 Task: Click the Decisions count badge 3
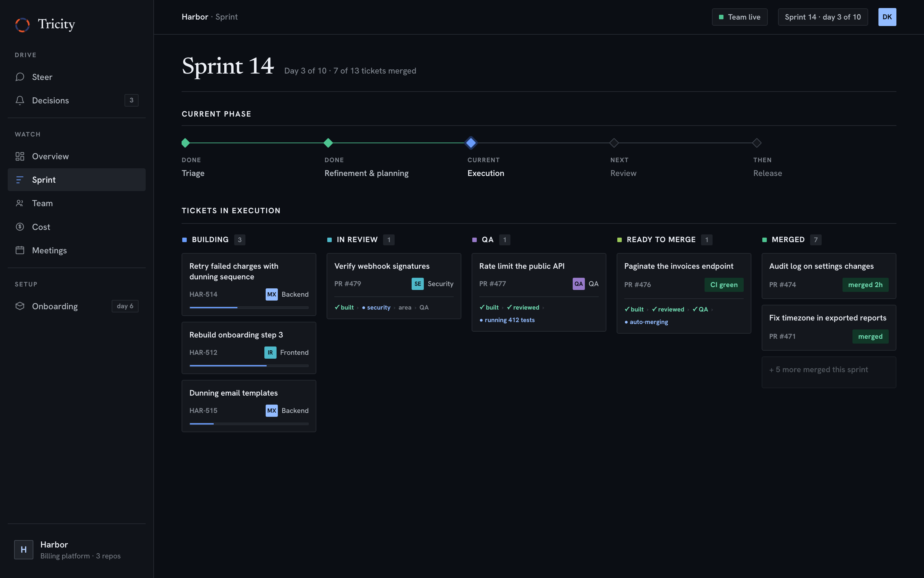131,100
